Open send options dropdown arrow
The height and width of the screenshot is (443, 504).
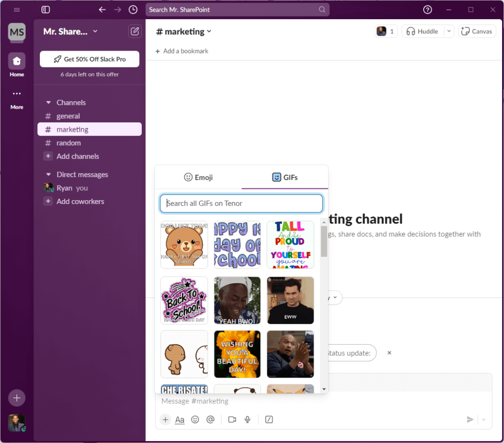pyautogui.click(x=483, y=419)
